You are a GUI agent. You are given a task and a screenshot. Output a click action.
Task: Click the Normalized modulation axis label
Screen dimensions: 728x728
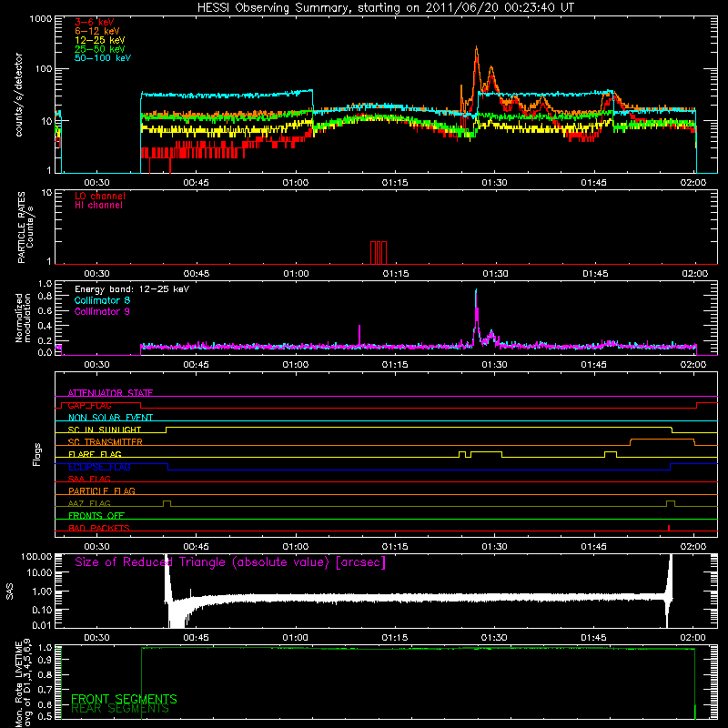pos(23,318)
